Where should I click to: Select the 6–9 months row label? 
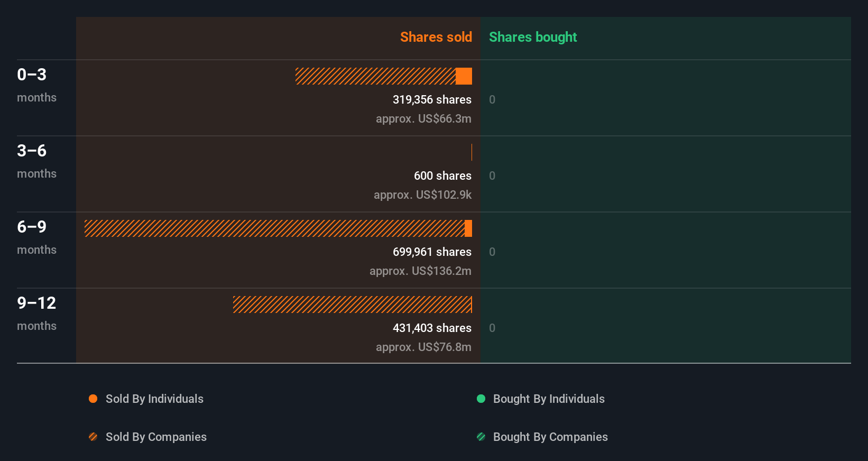36,237
